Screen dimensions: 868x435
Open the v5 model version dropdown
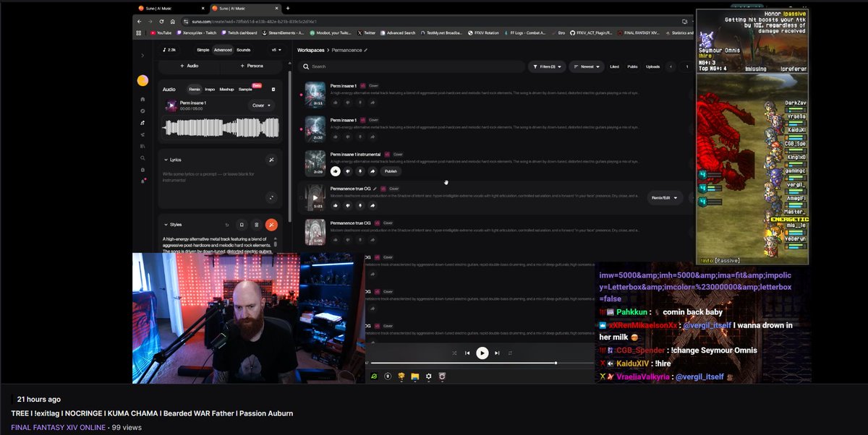pyautogui.click(x=276, y=50)
